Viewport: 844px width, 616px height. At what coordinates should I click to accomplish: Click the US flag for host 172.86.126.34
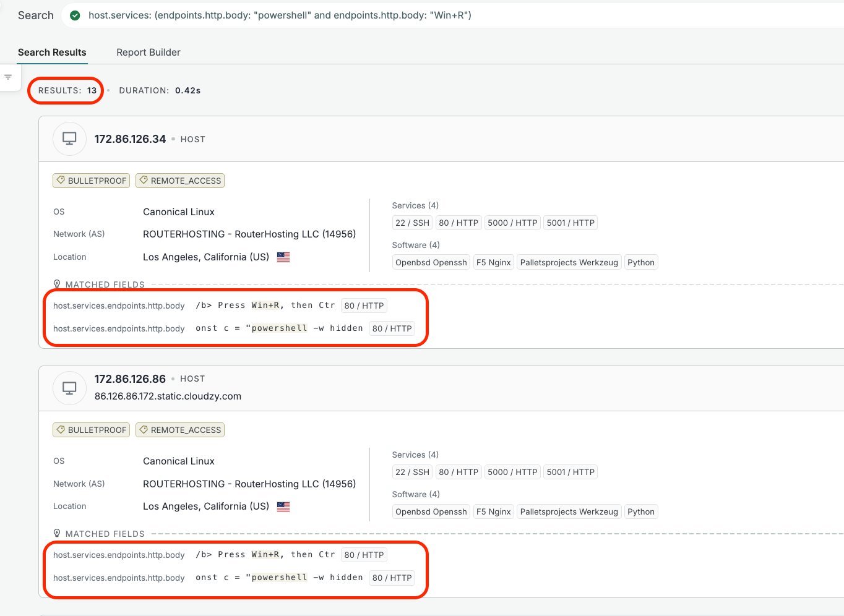(x=283, y=257)
